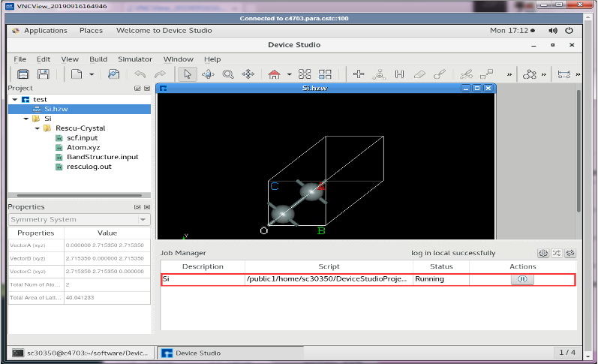Click the add atom plus tool
The image size is (598, 364).
pyautogui.click(x=359, y=74)
